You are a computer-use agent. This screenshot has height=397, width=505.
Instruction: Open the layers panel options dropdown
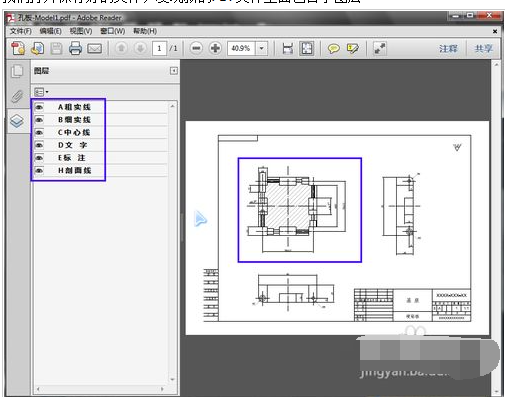click(x=41, y=92)
